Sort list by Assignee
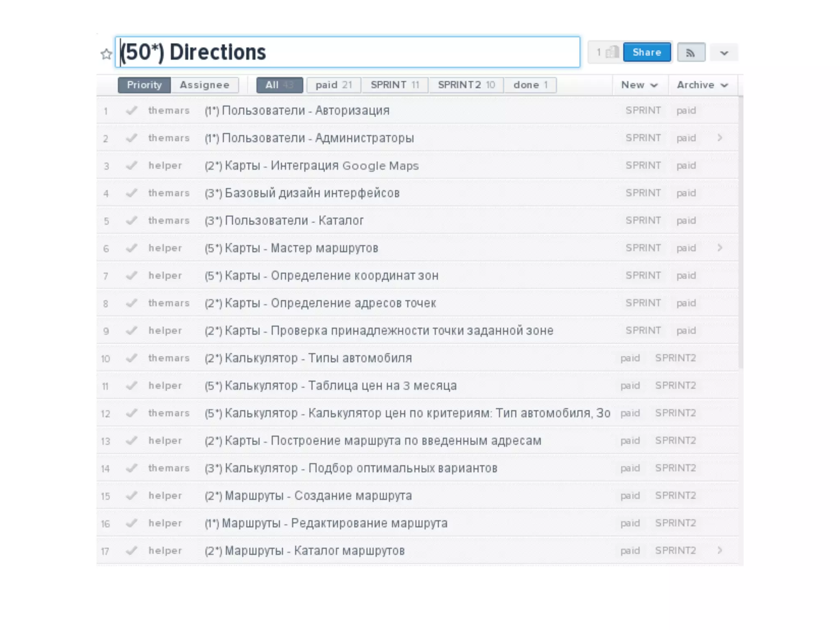Image resolution: width=840 pixels, height=630 pixels. (204, 85)
